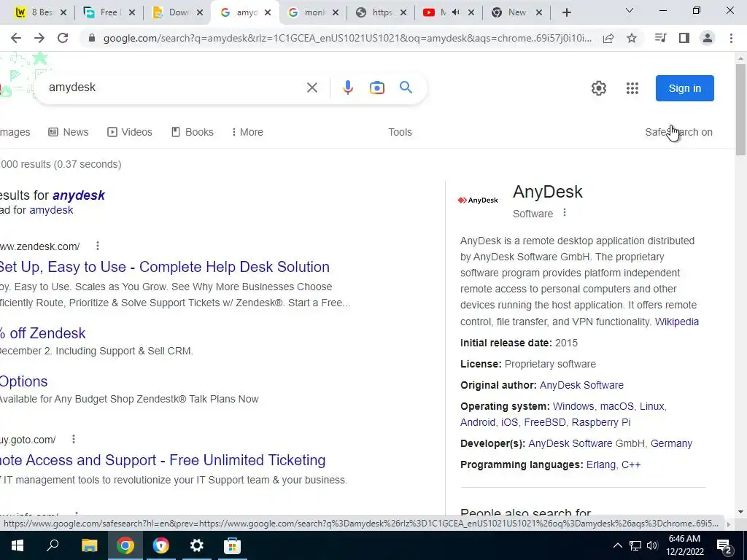Toggle Chrome side panel
The height and width of the screenshot is (560, 747).
(x=684, y=38)
